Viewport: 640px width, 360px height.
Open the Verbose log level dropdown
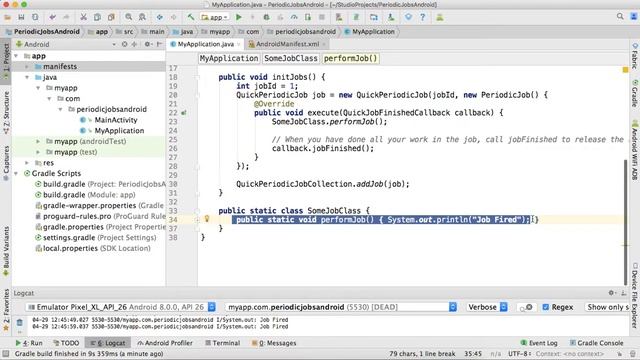click(487, 307)
